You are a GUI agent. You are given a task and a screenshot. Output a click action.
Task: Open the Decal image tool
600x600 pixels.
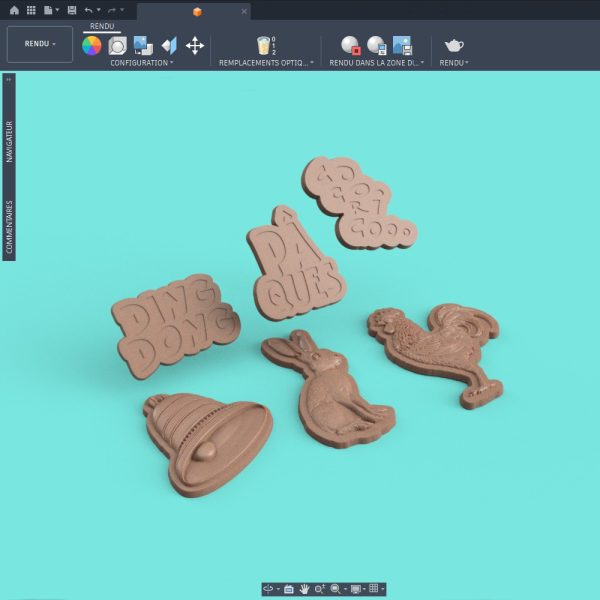143,46
